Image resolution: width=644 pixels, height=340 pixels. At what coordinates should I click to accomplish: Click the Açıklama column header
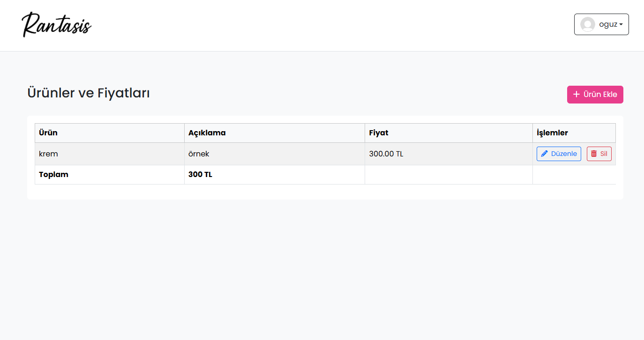pos(207,133)
